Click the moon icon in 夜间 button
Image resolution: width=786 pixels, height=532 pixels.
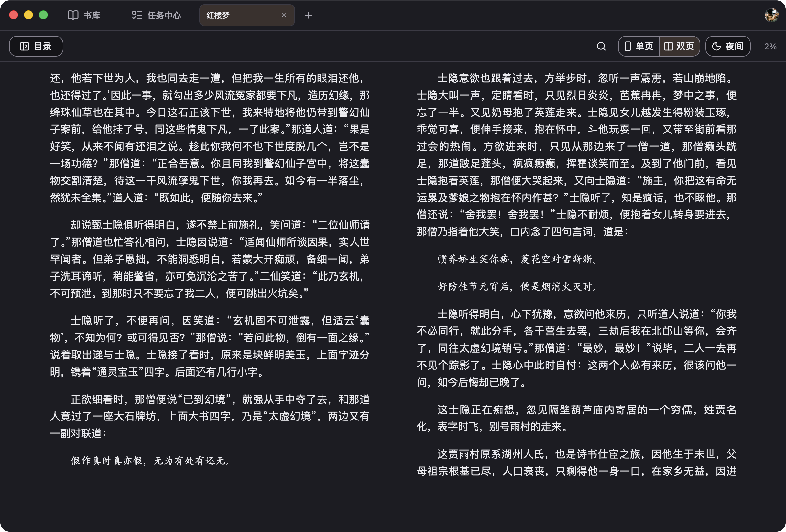[716, 46]
